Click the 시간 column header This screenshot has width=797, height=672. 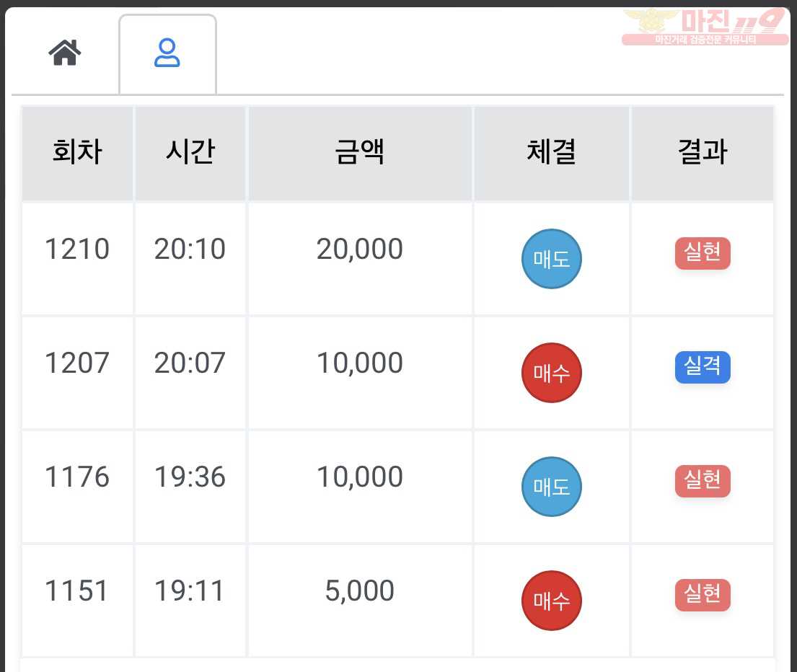pos(190,153)
